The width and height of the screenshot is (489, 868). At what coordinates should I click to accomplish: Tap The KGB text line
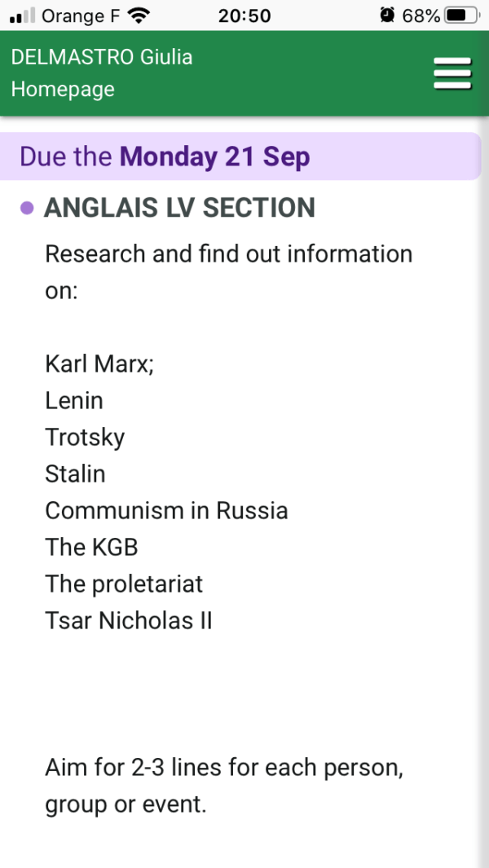click(91, 547)
